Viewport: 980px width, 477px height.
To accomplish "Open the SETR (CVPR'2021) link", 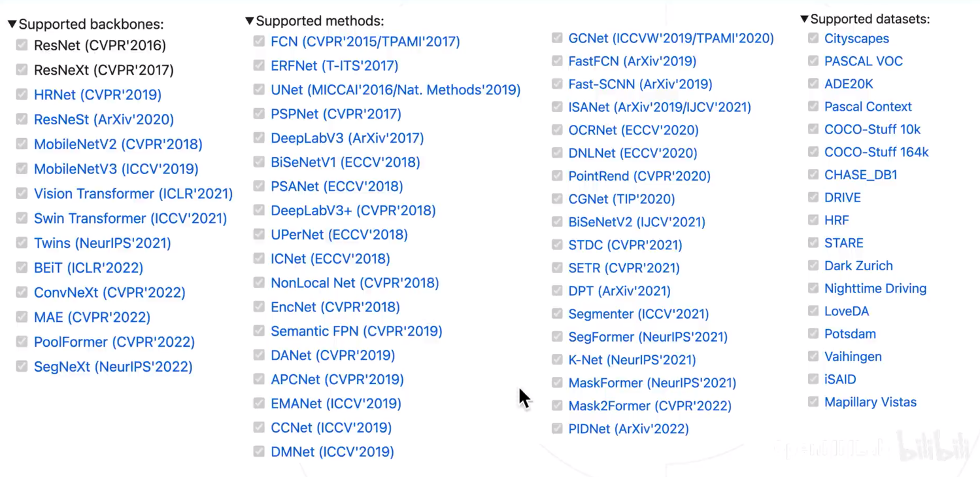I will pyautogui.click(x=623, y=268).
